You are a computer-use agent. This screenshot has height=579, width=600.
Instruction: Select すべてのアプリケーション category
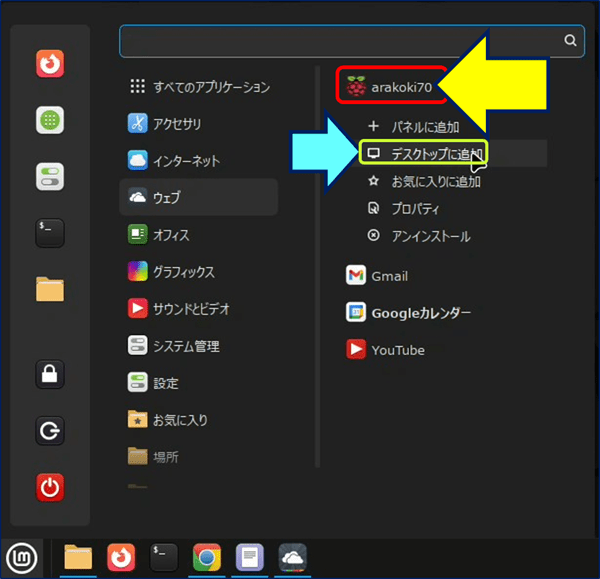[x=199, y=87]
